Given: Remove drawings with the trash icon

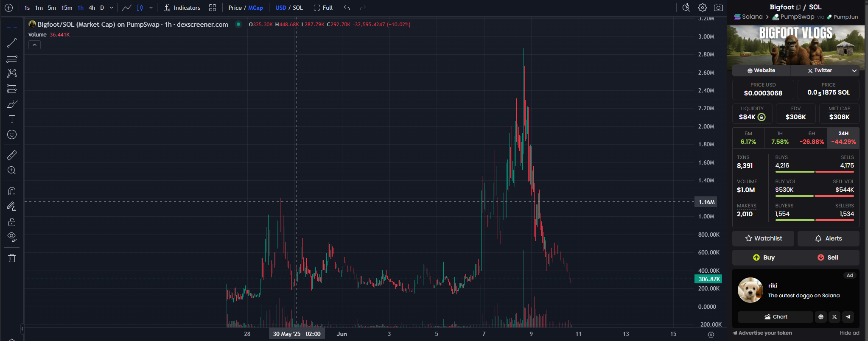Looking at the screenshot, I should (12, 258).
